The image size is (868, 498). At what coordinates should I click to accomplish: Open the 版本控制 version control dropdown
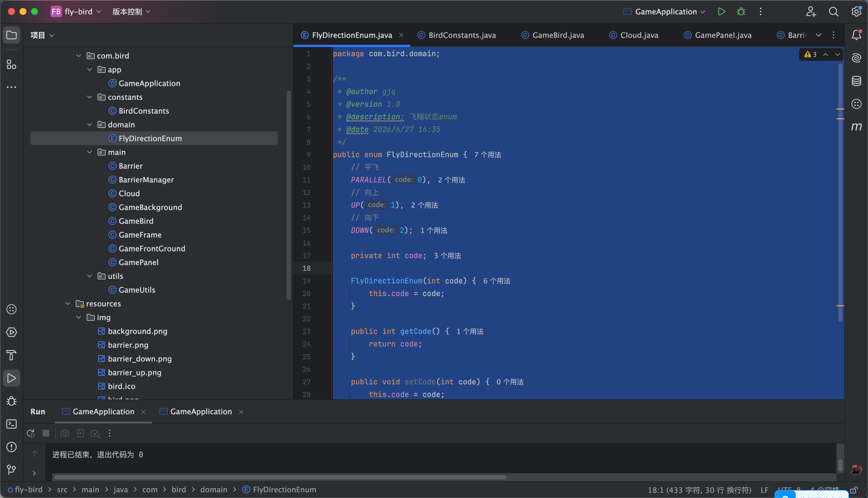131,12
